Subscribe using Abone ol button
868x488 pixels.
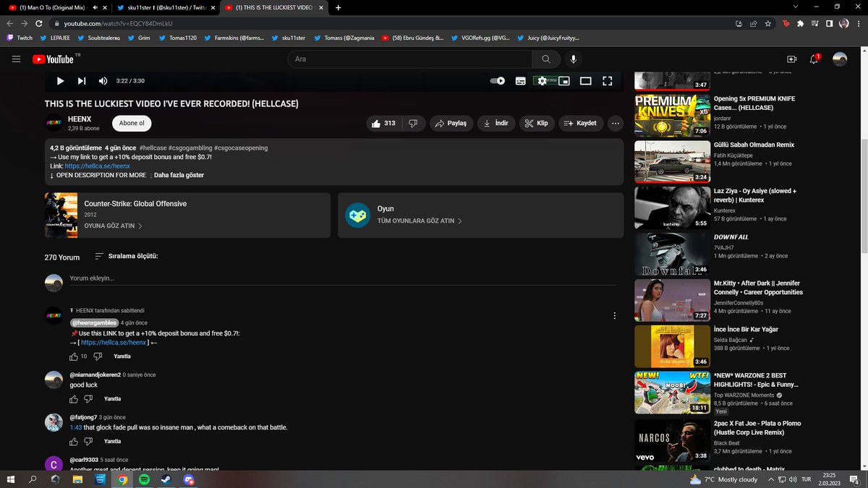(x=132, y=124)
